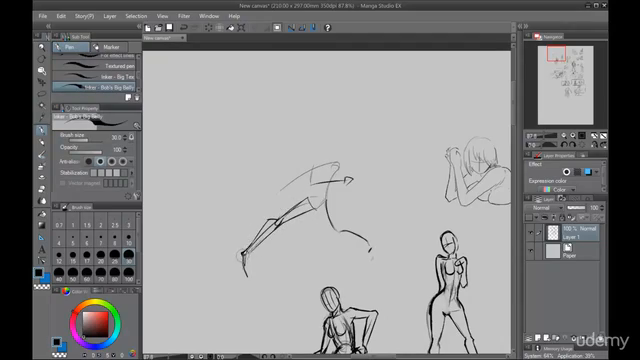Open the Selection menu
Screen dimensions: 640x360
click(136, 16)
